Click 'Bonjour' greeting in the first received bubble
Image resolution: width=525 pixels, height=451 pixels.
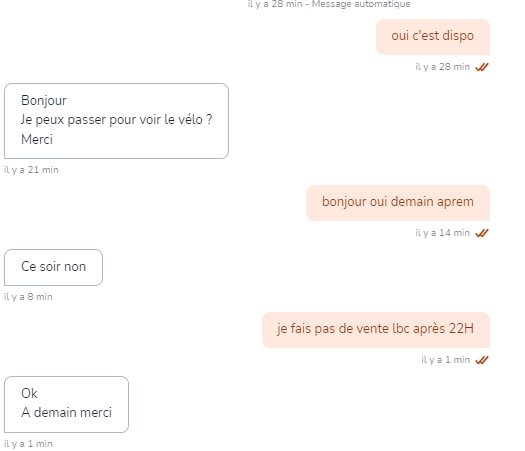pos(44,101)
